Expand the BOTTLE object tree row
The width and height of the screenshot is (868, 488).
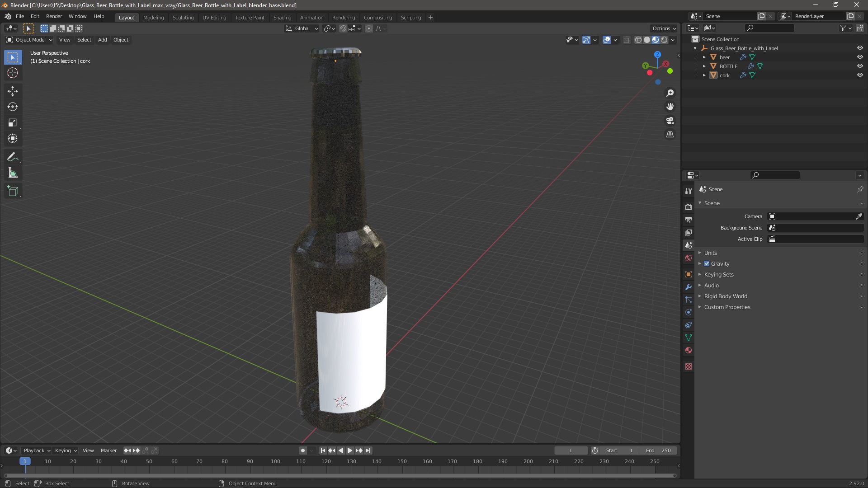click(704, 66)
